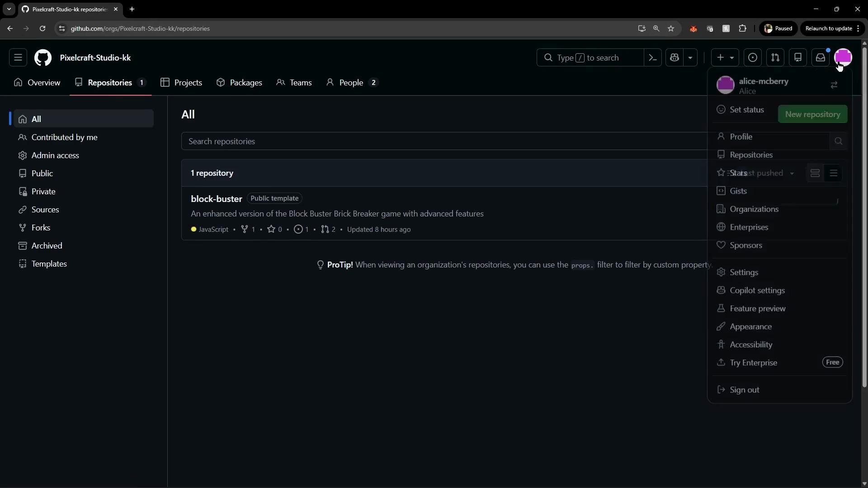Filter by Forks
Screen dimensions: 868x488
click(x=84, y=227)
